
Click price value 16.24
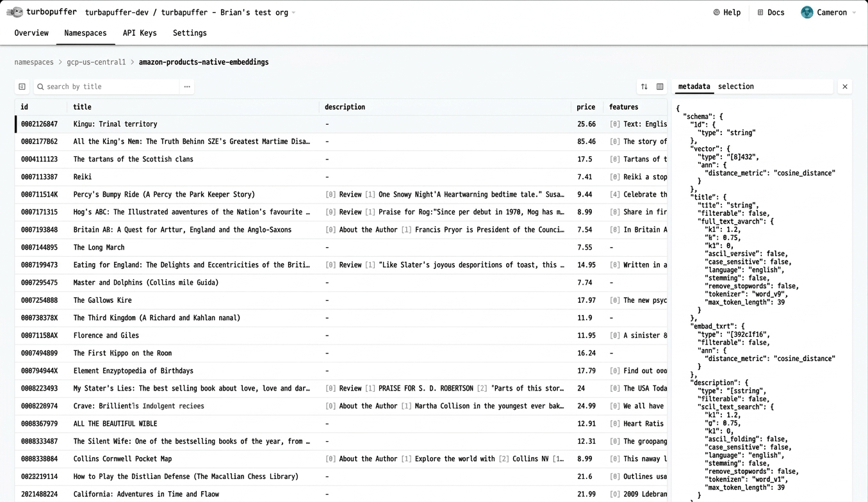coord(586,353)
